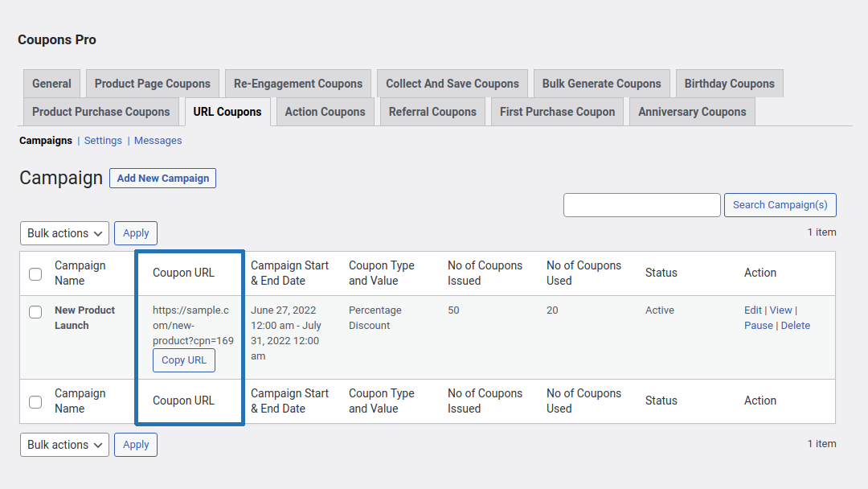
Task: Open the Referral Coupons tab
Action: [432, 112]
